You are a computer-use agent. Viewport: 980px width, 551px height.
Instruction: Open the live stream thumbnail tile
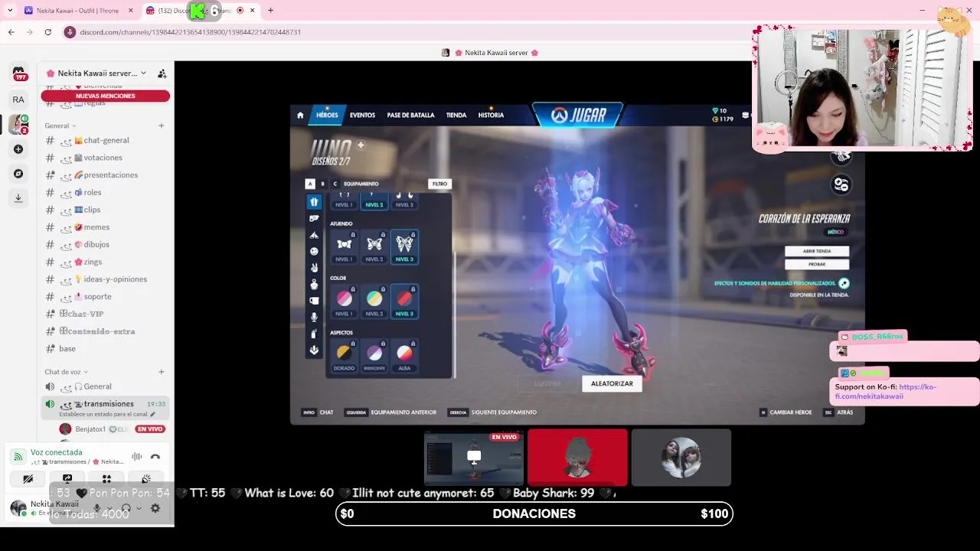click(x=474, y=457)
